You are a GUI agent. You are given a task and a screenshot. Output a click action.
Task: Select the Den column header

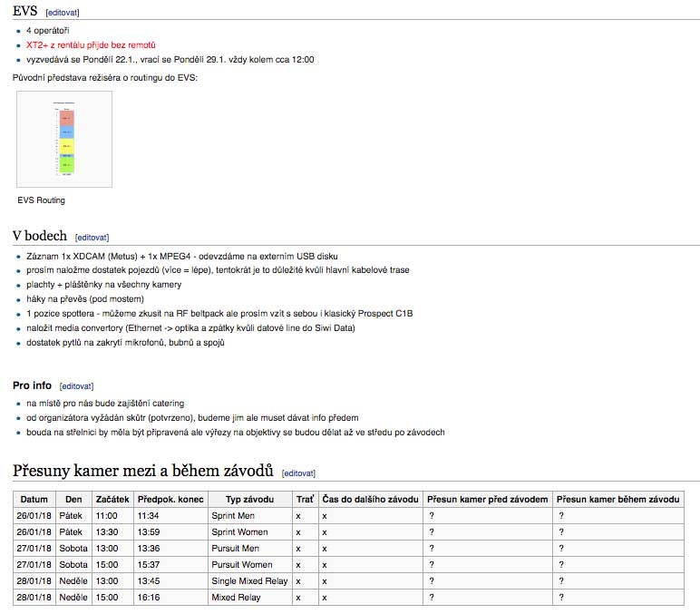click(73, 500)
